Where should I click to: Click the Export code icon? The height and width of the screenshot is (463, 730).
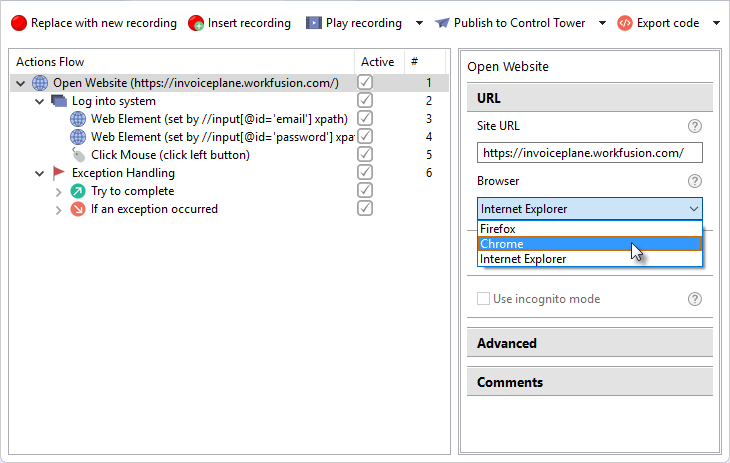(x=624, y=23)
